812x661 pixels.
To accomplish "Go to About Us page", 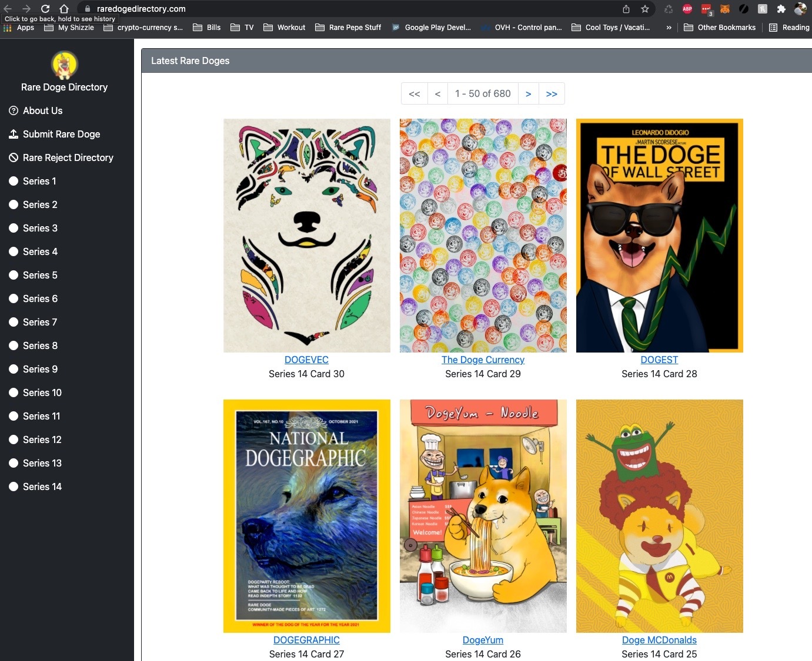I will click(42, 110).
